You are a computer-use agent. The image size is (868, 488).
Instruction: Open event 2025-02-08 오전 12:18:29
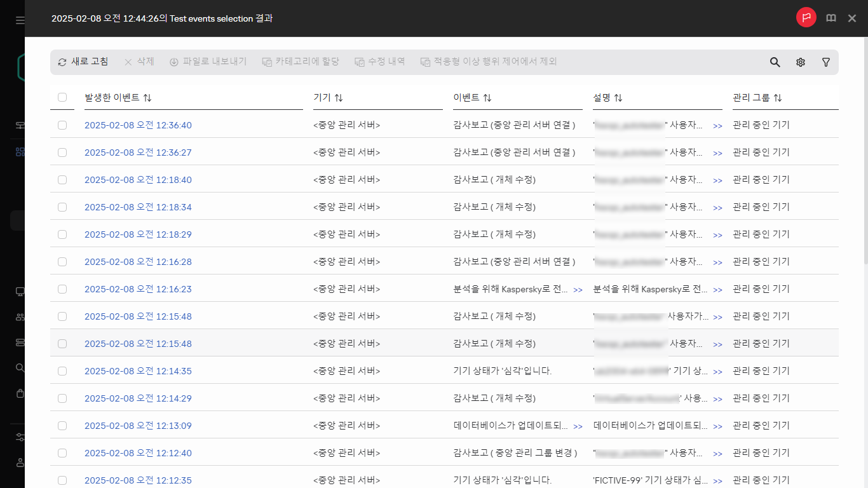tap(138, 234)
